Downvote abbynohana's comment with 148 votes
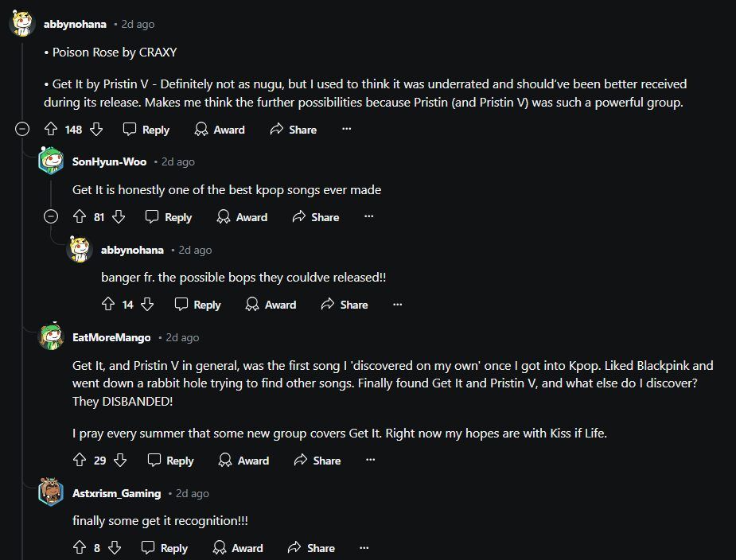 pyautogui.click(x=96, y=130)
